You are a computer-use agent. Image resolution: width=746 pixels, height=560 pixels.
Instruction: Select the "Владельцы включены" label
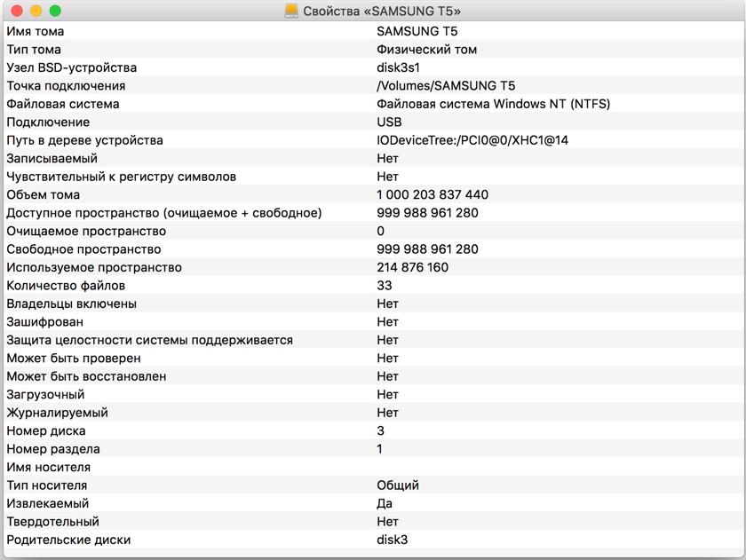(x=71, y=304)
